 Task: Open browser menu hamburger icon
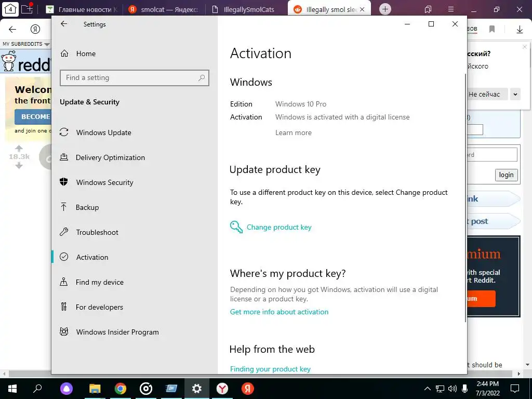(x=451, y=9)
